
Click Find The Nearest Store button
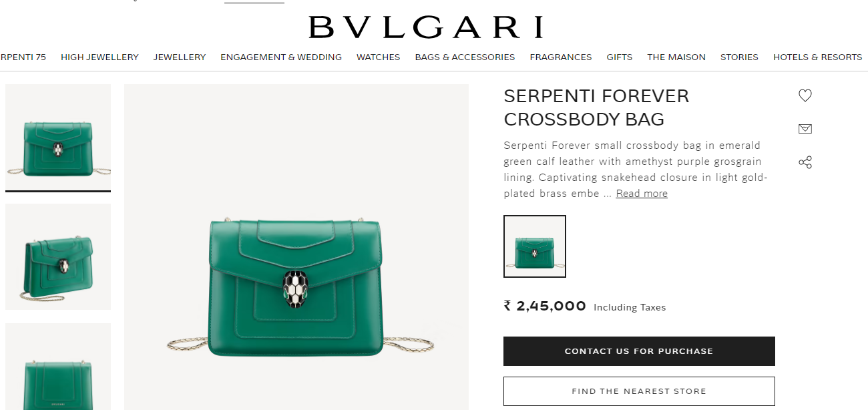click(639, 391)
